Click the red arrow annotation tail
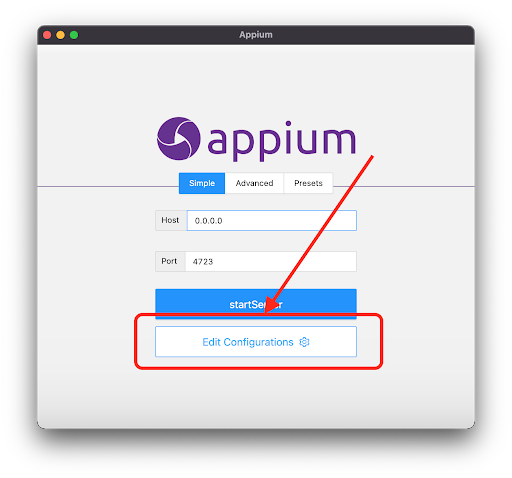Image resolution: width=512 pixels, height=478 pixels. pyautogui.click(x=371, y=157)
